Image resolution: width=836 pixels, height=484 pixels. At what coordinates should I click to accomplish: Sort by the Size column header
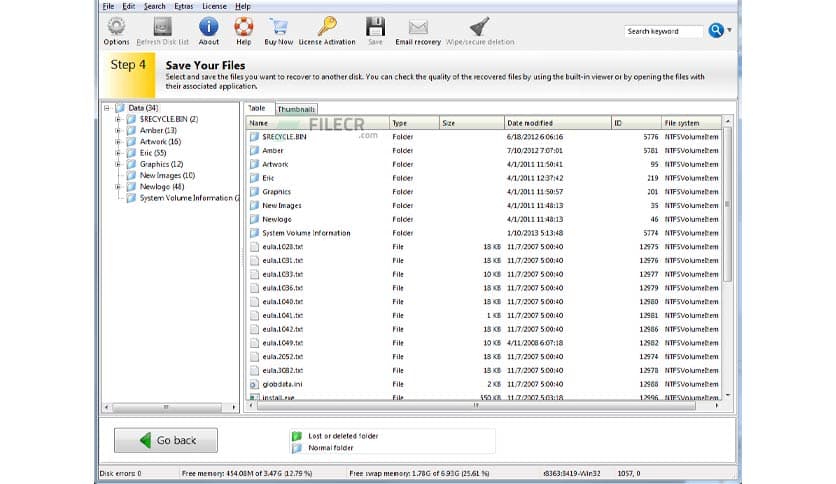[x=472, y=123]
